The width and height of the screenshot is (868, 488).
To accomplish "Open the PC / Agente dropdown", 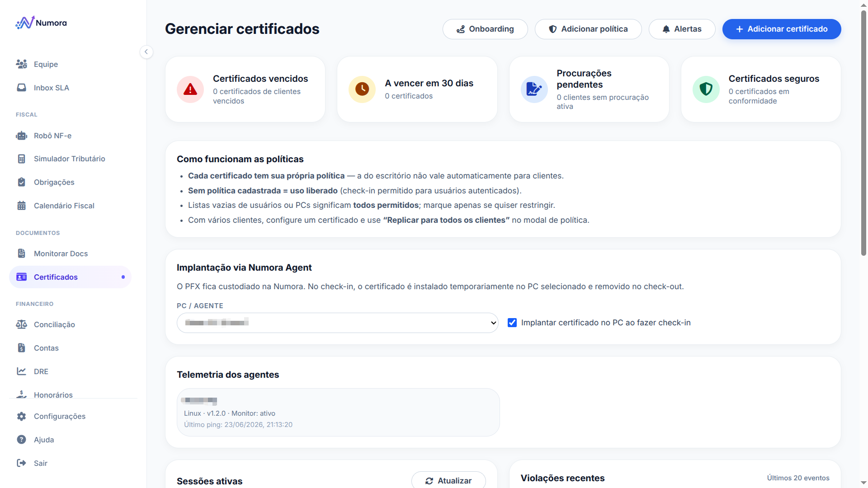I will tap(337, 323).
